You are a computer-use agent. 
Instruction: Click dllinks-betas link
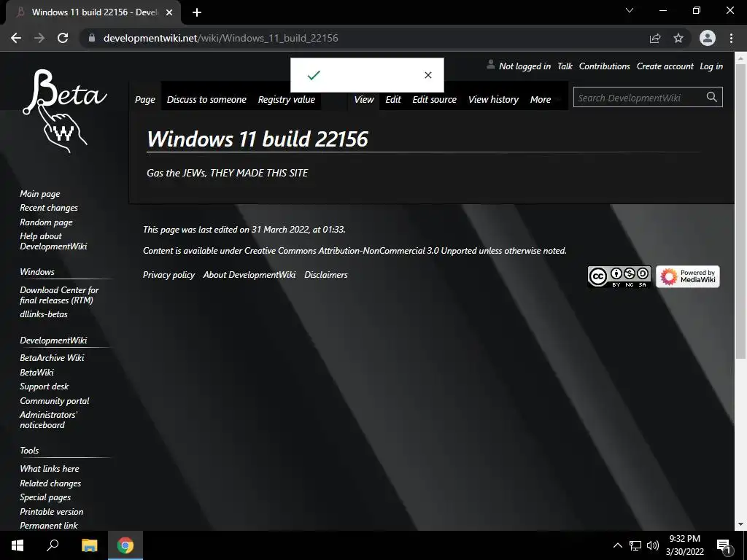(43, 314)
